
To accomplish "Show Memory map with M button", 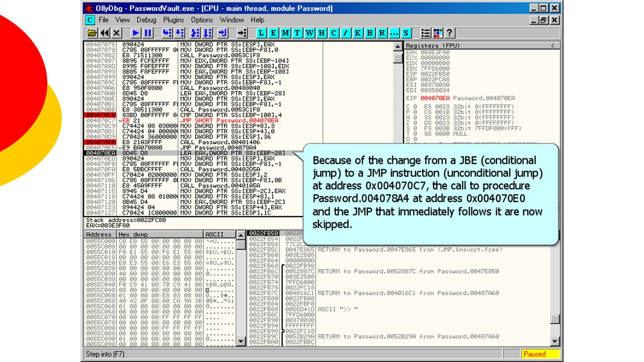I will [x=286, y=33].
